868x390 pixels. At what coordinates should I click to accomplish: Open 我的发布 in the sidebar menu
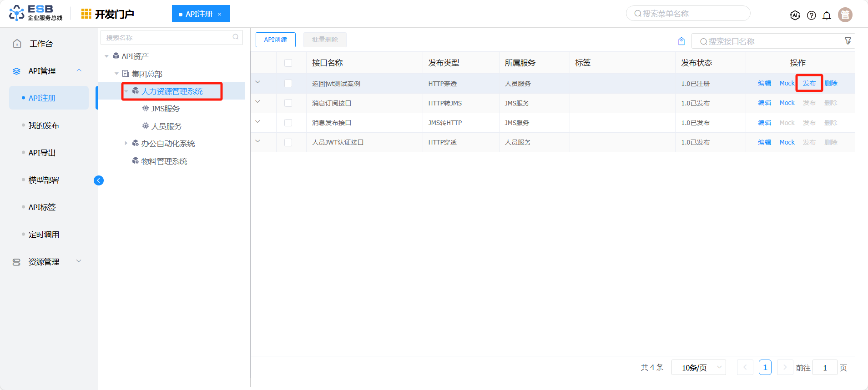tap(44, 125)
